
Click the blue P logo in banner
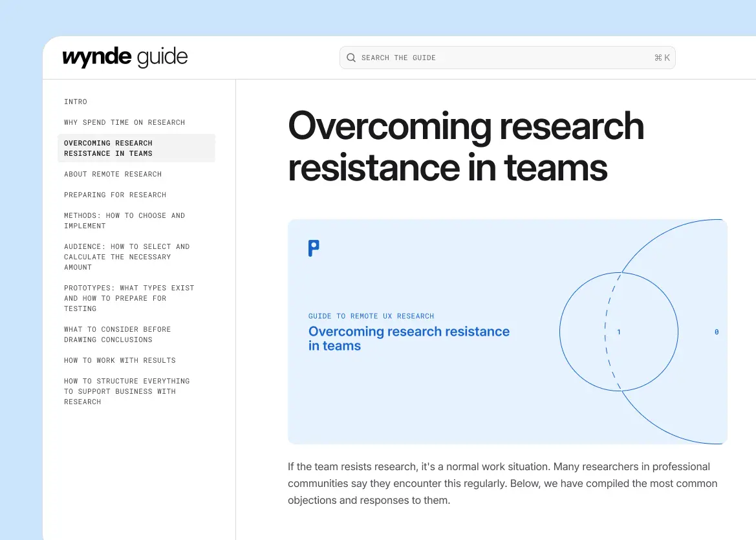tap(314, 248)
